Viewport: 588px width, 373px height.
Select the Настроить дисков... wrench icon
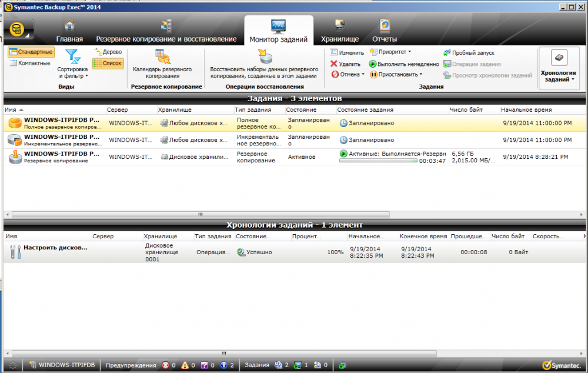point(15,252)
